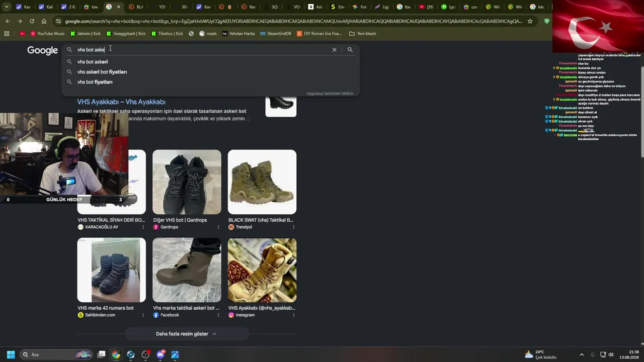The width and height of the screenshot is (644, 362).
Task: Open the Diğer VHS bot Gardrops image
Action: (x=187, y=182)
